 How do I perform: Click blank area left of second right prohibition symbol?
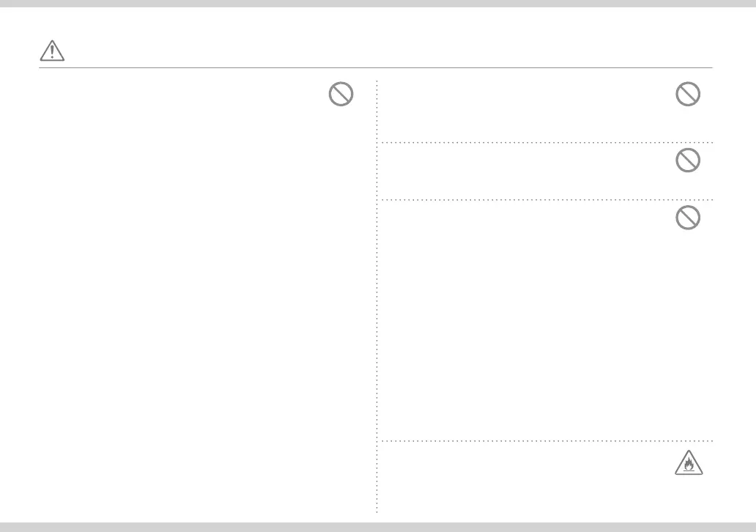pyautogui.click(x=527, y=171)
